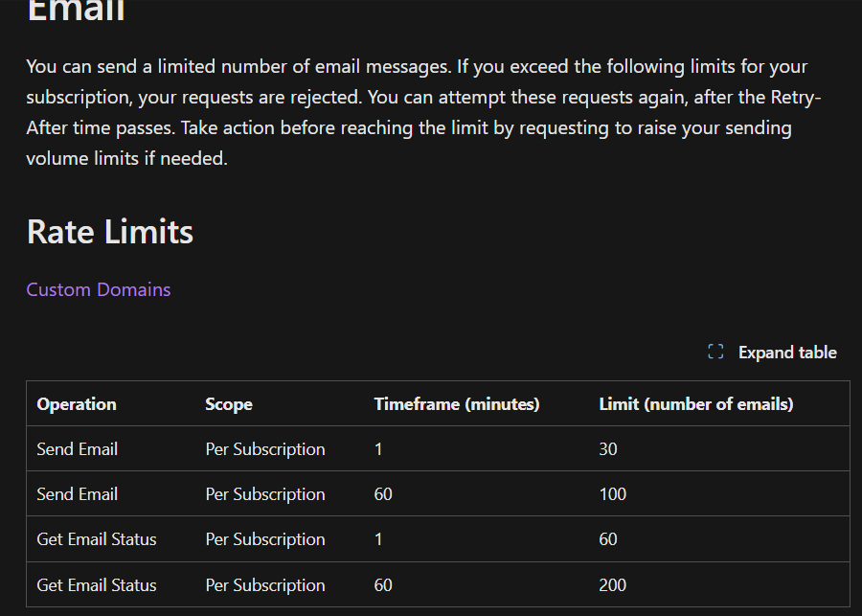Click Per Subscription in the first row
This screenshot has width=862, height=616.
click(265, 449)
